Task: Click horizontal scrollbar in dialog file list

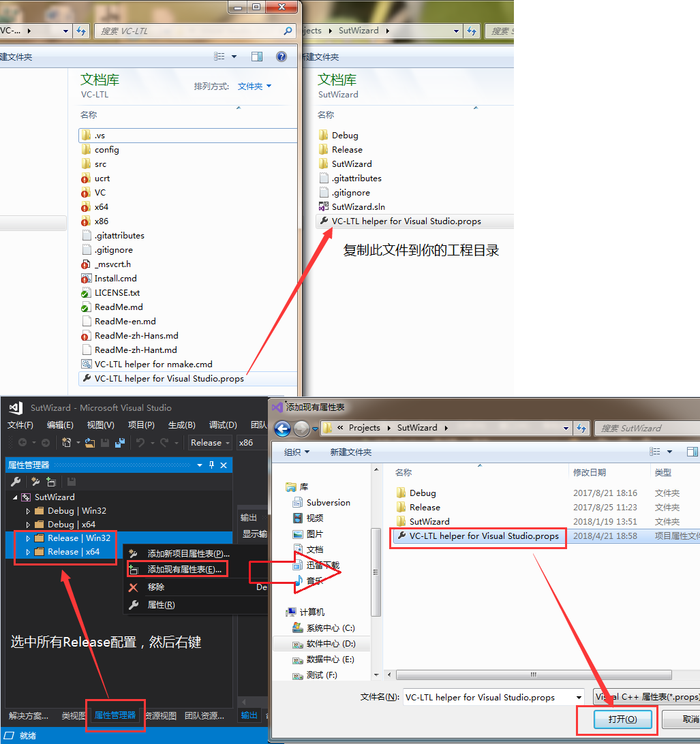Action: click(534, 675)
